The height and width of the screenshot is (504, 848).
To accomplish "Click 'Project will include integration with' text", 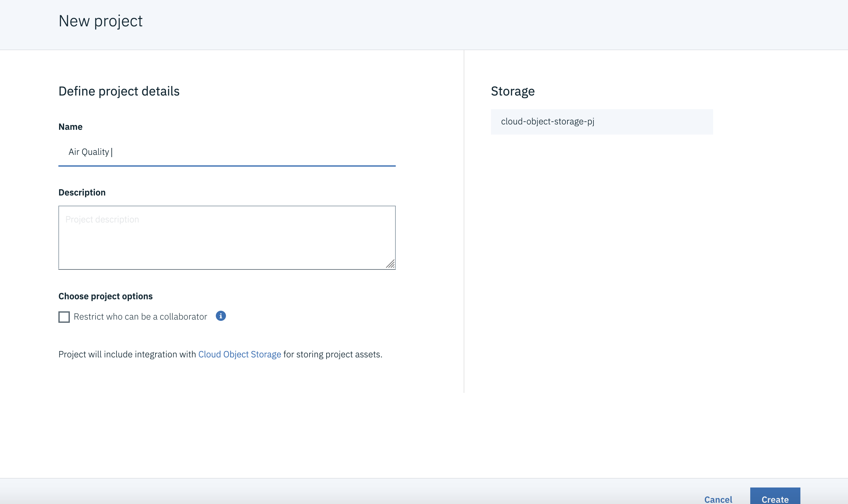I will click(127, 354).
